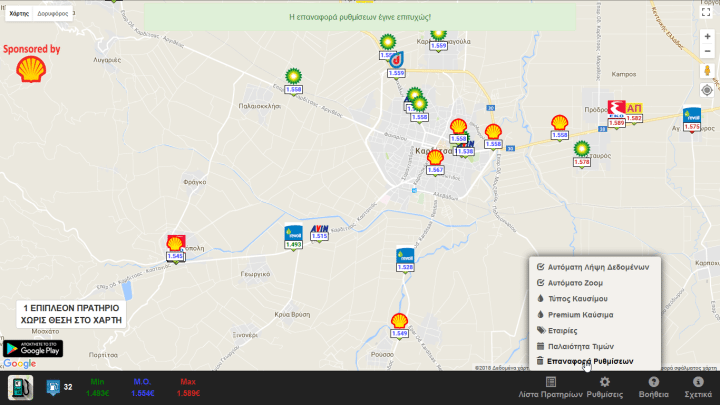
Task: Click the Google Play badge
Action: [33, 349]
